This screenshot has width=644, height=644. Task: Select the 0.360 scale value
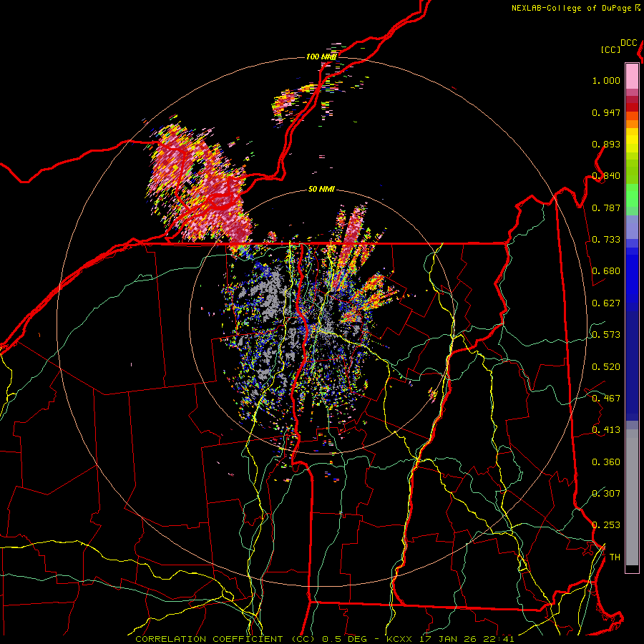click(x=606, y=462)
